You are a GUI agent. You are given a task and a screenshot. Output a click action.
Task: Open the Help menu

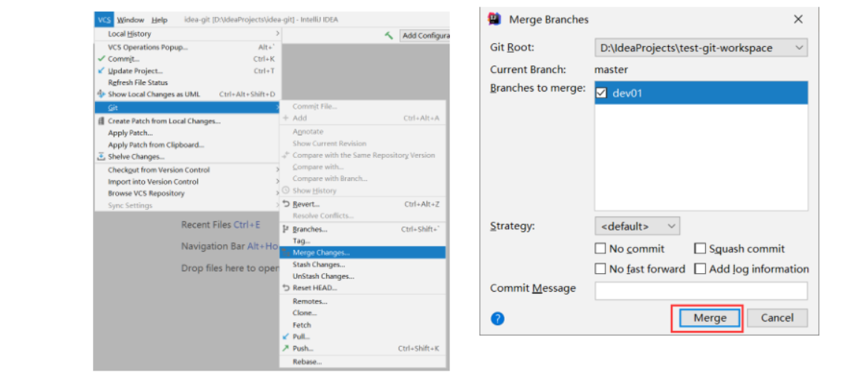click(160, 20)
